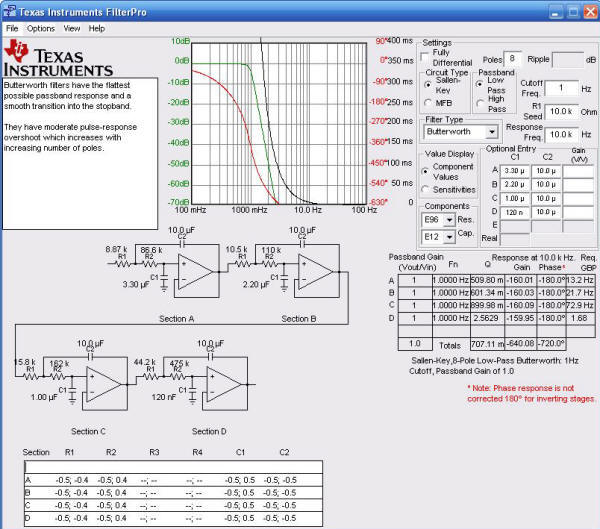The width and height of the screenshot is (600, 529).
Task: Click the op-amp symbol in Section A
Action: pos(196,267)
